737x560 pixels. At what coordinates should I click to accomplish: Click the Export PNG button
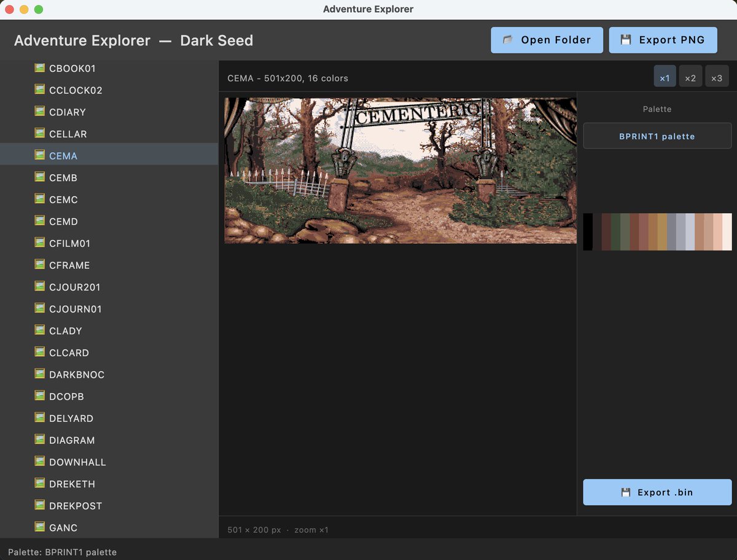663,40
